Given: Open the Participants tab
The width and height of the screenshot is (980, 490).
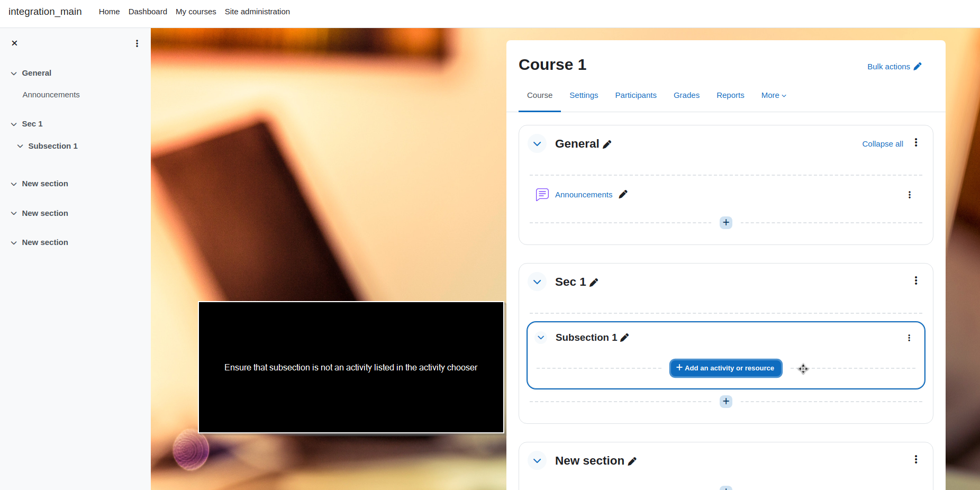Looking at the screenshot, I should coord(636,95).
